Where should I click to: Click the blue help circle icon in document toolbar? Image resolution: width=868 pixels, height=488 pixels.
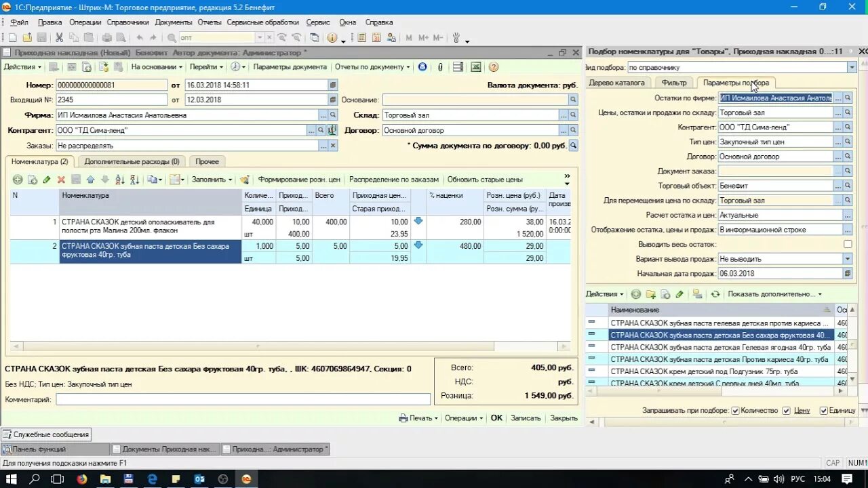pos(422,66)
